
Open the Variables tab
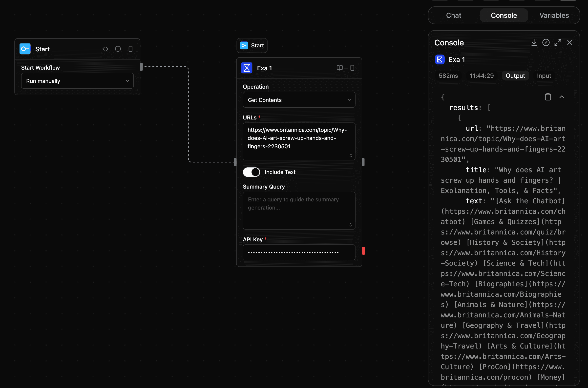point(554,15)
